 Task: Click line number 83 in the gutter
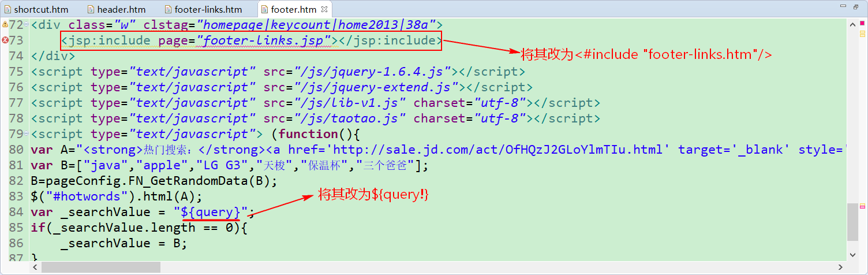[16, 196]
